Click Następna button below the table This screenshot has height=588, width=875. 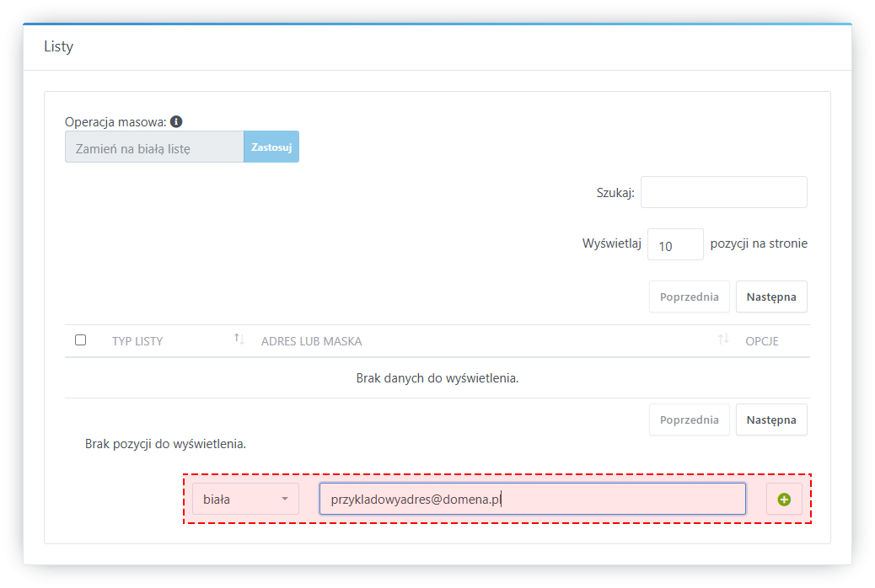(770, 420)
